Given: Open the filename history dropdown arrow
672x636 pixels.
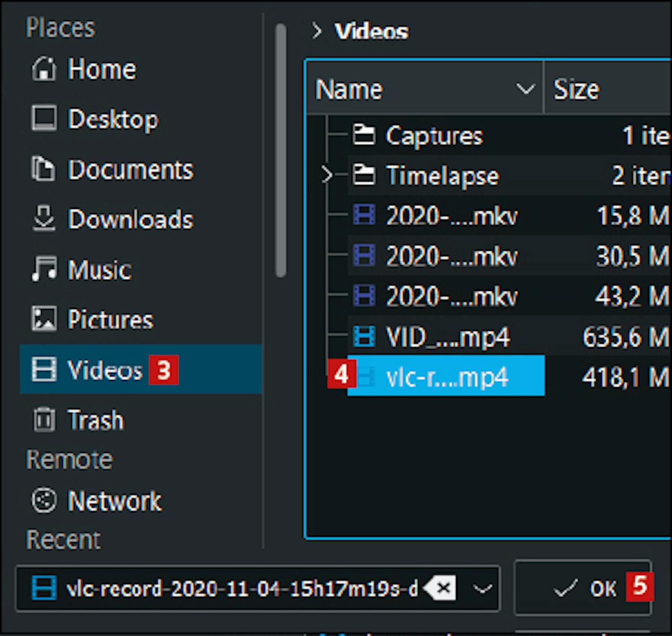Looking at the screenshot, I should [483, 588].
